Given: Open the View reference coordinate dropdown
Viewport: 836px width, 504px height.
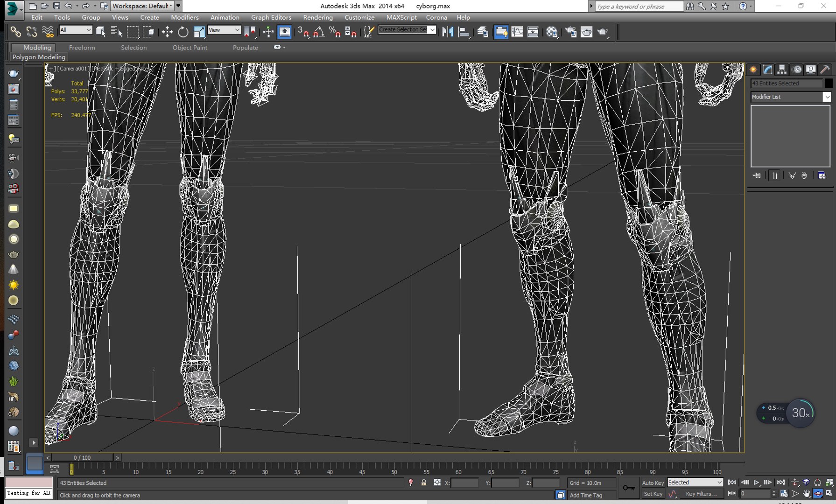Looking at the screenshot, I should (224, 30).
